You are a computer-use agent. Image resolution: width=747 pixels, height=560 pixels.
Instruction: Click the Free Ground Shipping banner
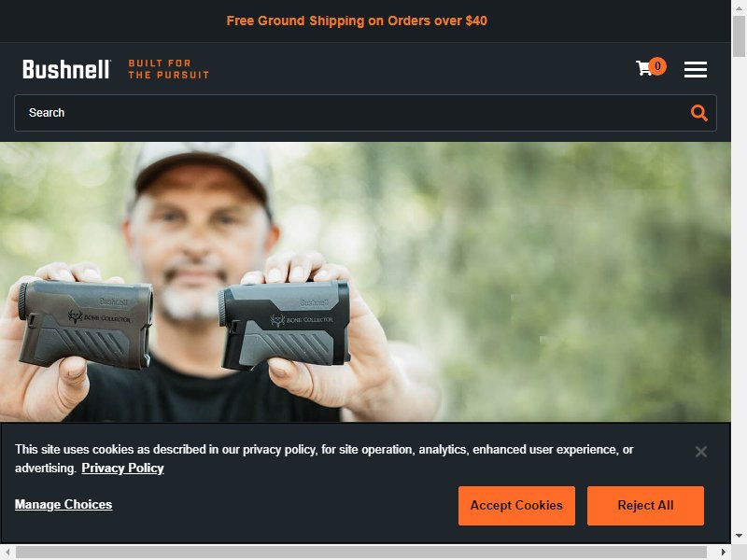(x=357, y=21)
